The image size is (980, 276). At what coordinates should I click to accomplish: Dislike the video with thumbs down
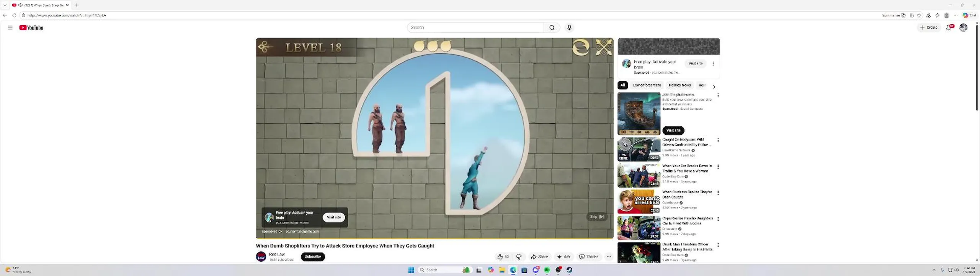click(519, 257)
